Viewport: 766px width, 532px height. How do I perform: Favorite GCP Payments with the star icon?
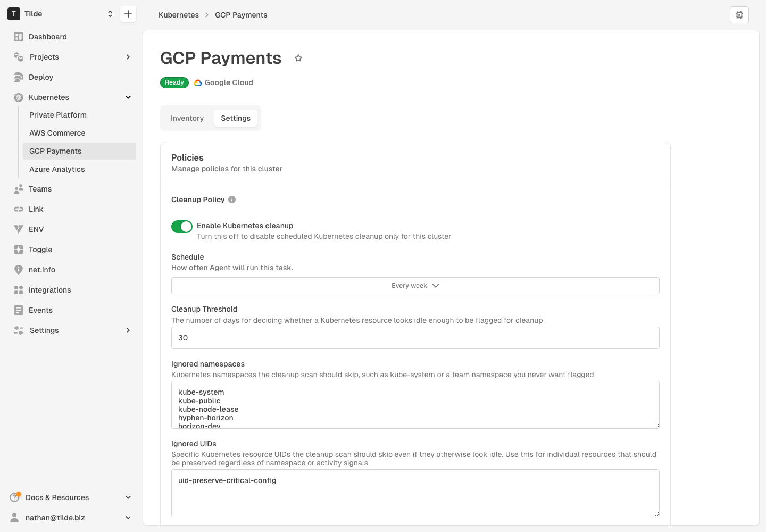[x=298, y=58]
